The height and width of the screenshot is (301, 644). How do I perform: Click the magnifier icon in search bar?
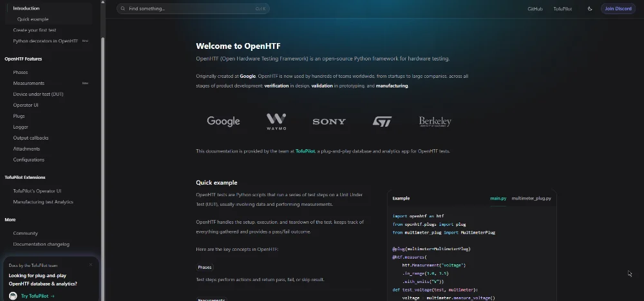(123, 9)
